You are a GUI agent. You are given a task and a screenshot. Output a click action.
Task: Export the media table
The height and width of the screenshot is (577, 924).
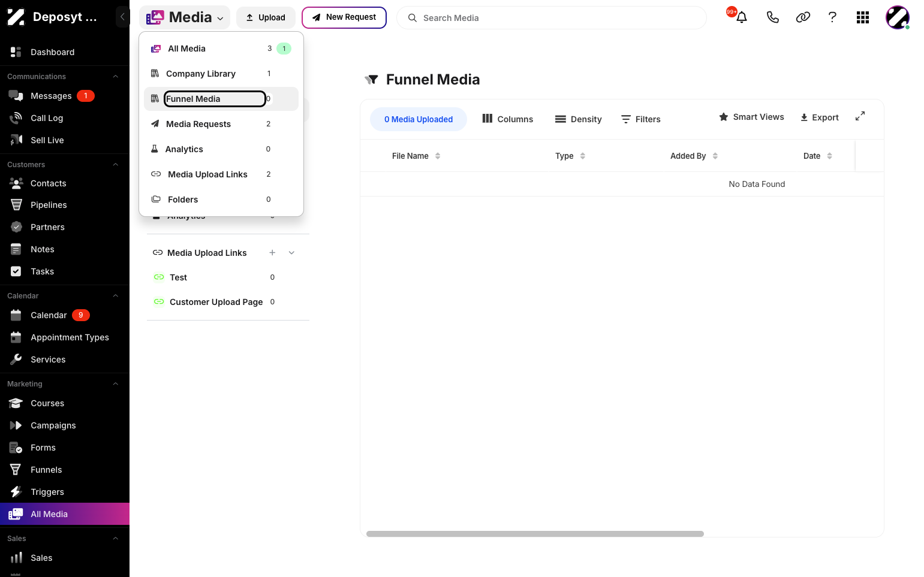819,117
